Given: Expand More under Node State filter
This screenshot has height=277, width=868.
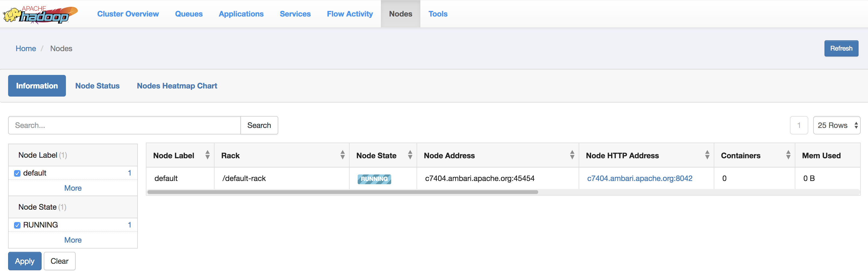Looking at the screenshot, I should pyautogui.click(x=73, y=240).
